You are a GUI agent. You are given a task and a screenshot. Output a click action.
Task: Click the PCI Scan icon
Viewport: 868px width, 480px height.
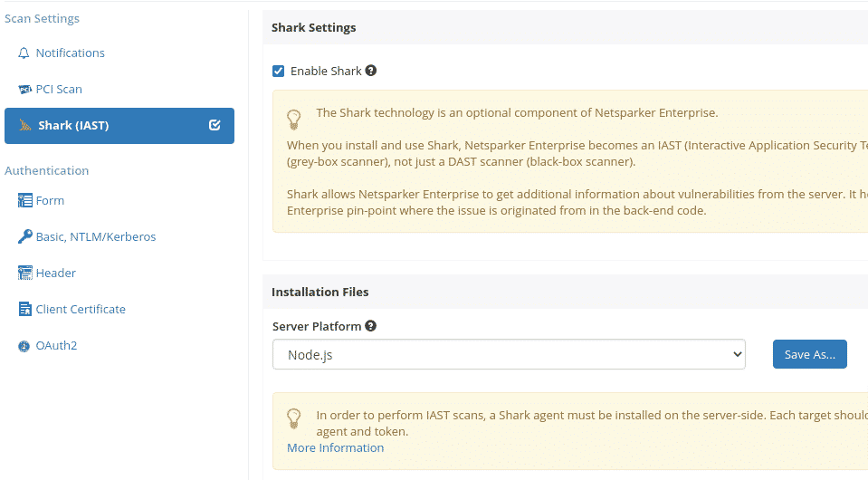(x=24, y=89)
